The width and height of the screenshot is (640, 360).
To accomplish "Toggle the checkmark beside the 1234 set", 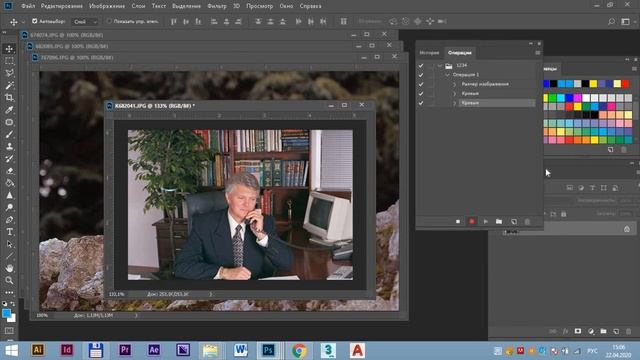I will 421,65.
